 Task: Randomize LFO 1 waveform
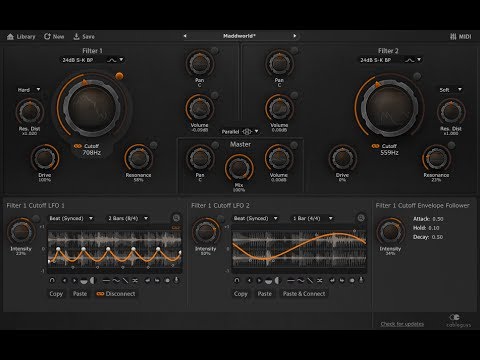coord(135,281)
